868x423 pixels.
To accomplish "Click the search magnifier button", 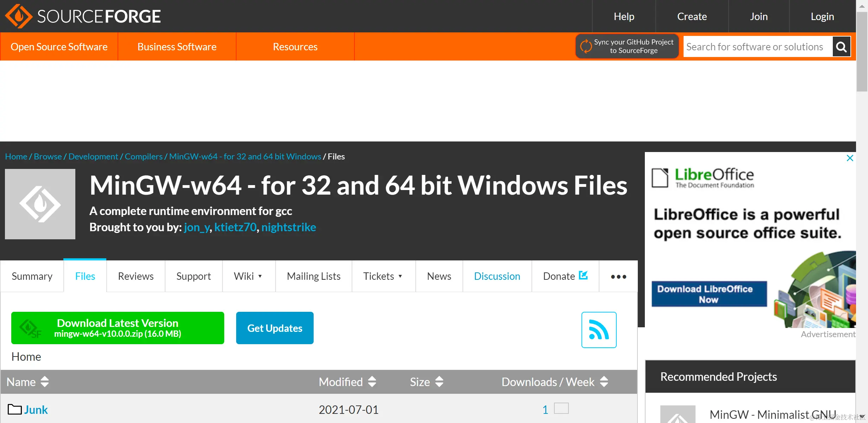I will 841,47.
